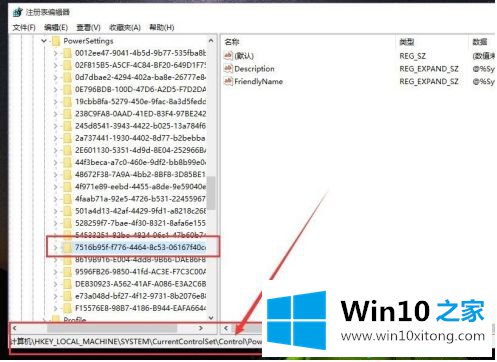497x362 pixels.
Task: Click folder icon of 02F815B5-A5CF key
Action: [x=67, y=65]
